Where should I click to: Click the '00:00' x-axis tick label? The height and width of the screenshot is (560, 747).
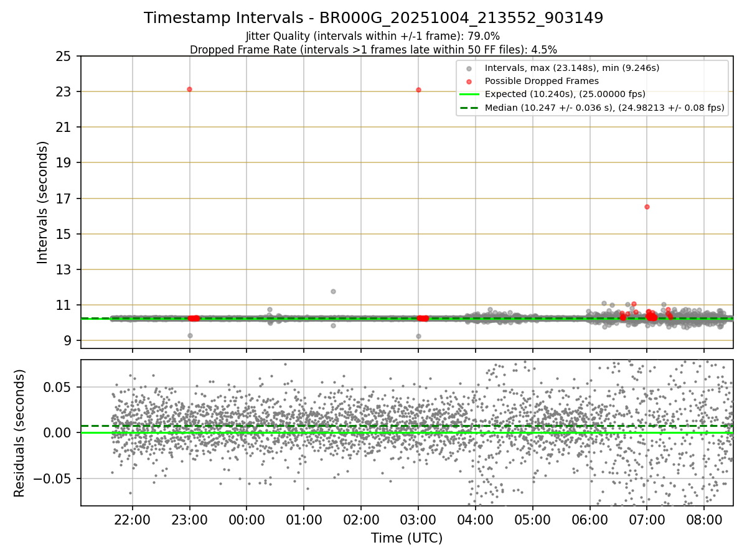pos(247,519)
